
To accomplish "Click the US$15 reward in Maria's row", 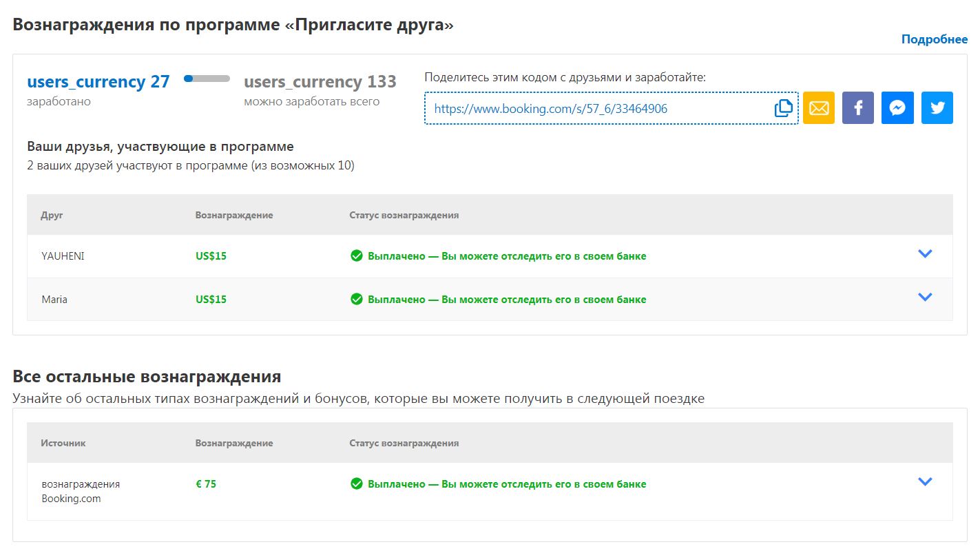I will pos(211,300).
